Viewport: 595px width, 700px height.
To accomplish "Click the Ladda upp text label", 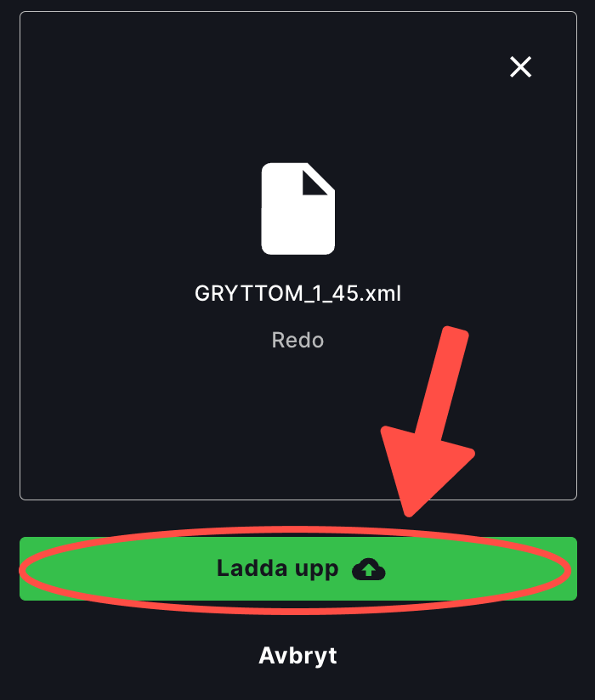I will click(x=277, y=568).
